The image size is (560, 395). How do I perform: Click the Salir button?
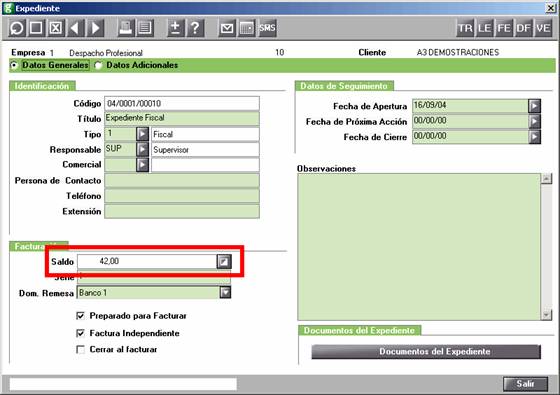525,384
